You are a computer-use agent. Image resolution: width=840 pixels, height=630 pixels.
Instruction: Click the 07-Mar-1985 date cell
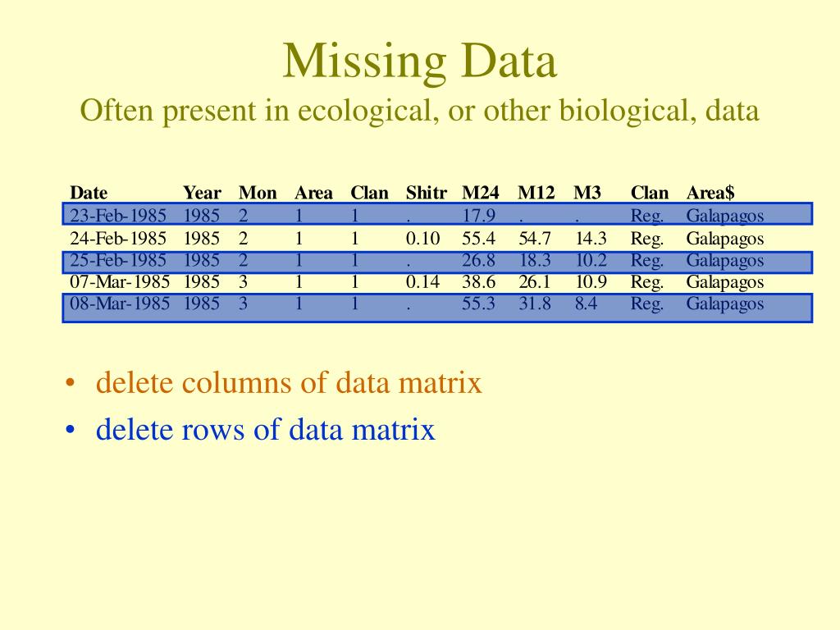coord(120,282)
